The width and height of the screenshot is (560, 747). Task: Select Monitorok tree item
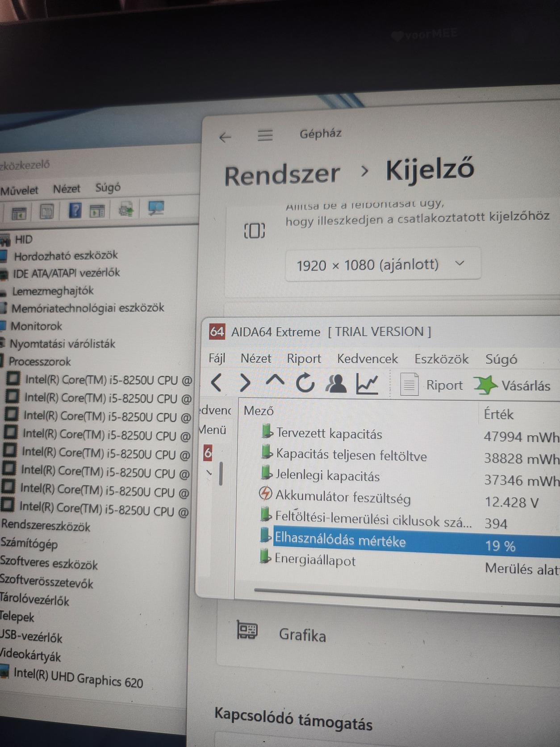coord(36,326)
